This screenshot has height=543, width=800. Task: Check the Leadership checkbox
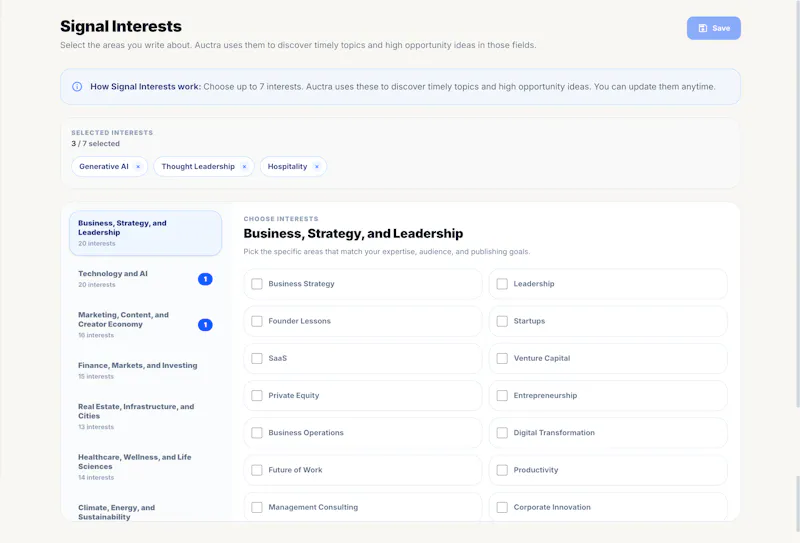(502, 284)
